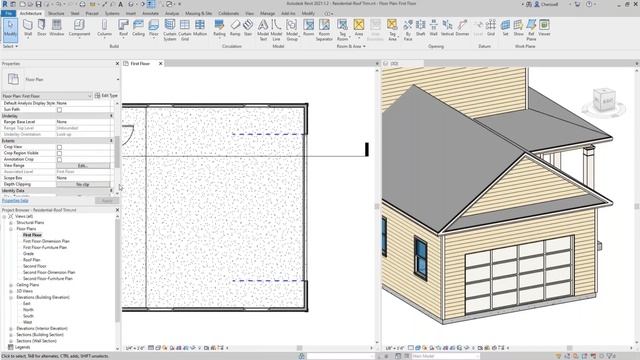Toggle the Crop Region Visible checkbox
Screen dimensions: 640x360
click(59, 153)
